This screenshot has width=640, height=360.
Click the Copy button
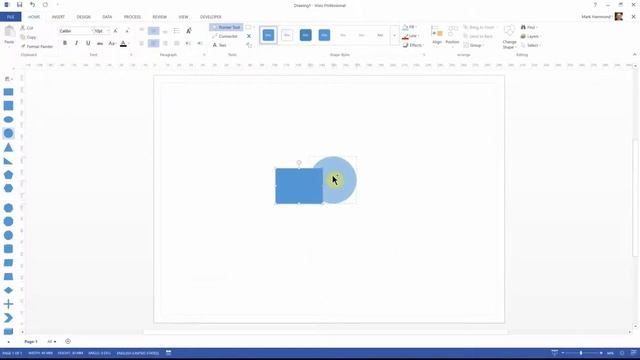28,37
